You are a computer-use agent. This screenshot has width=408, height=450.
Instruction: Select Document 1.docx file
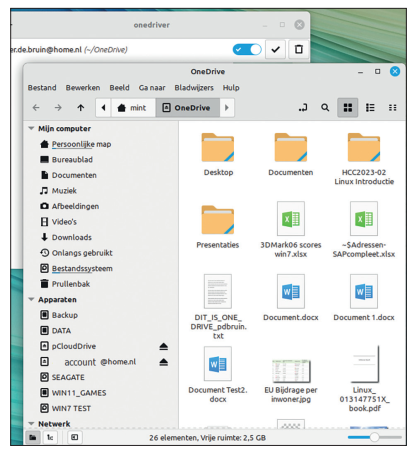(x=364, y=291)
